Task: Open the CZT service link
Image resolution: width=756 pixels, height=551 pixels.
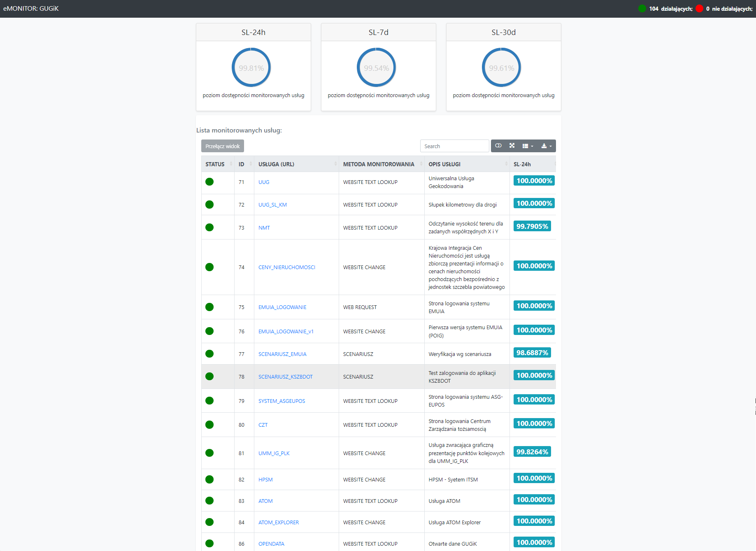Action: pyautogui.click(x=263, y=425)
